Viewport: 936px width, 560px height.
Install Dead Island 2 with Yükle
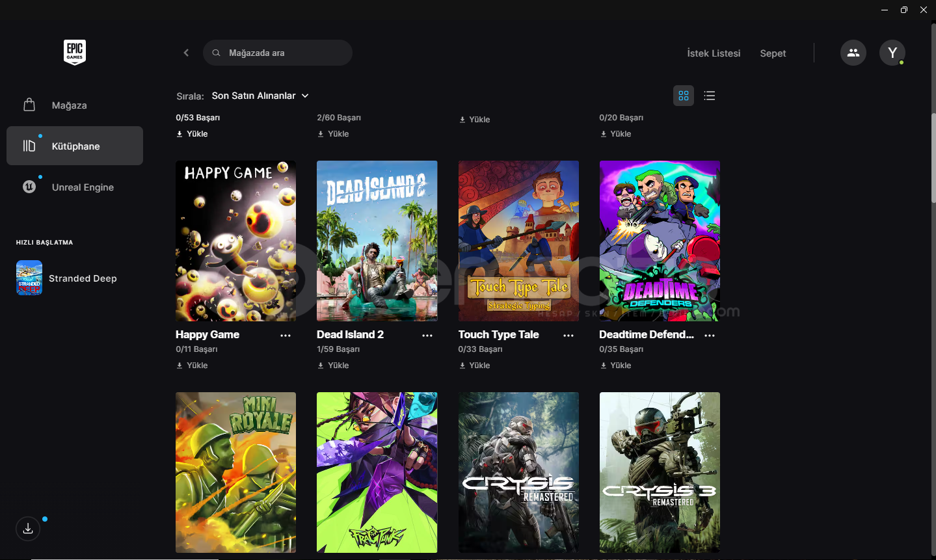click(x=333, y=366)
